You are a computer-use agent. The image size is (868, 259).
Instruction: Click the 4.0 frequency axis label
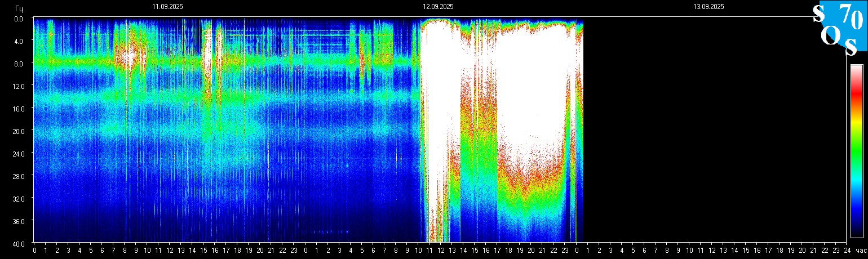tap(18, 41)
